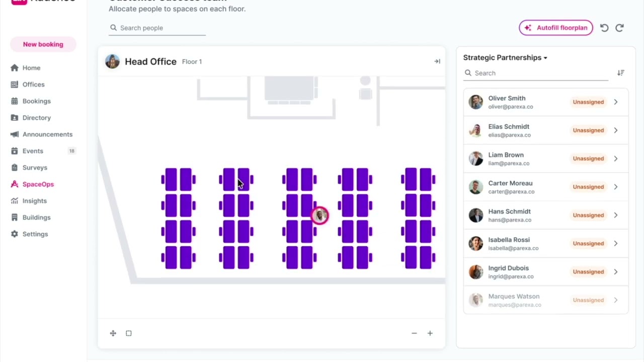644x362 pixels.
Task: Click Ingrid Dubois's avatar
Action: click(475, 271)
